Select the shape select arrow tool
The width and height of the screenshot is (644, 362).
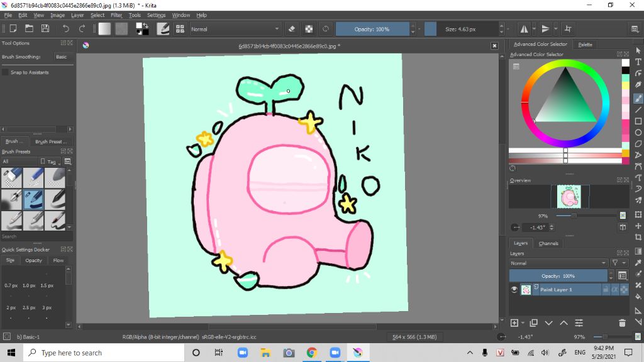tap(638, 50)
